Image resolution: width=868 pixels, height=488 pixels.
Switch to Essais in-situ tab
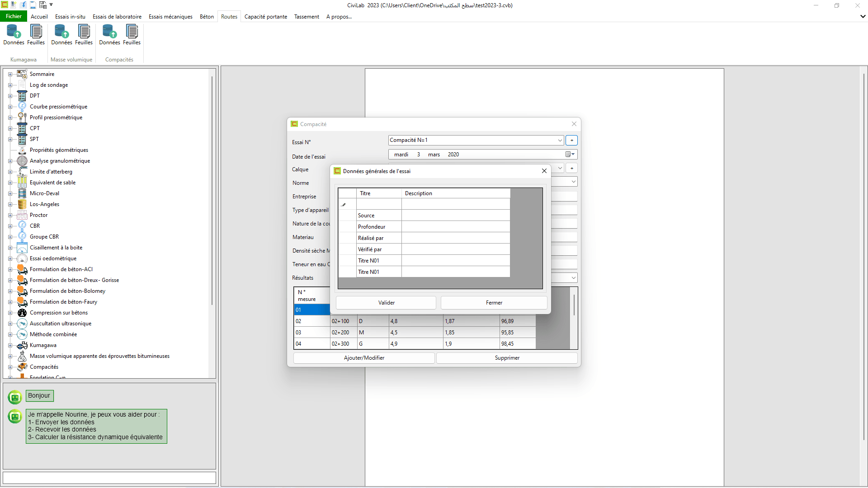point(70,17)
